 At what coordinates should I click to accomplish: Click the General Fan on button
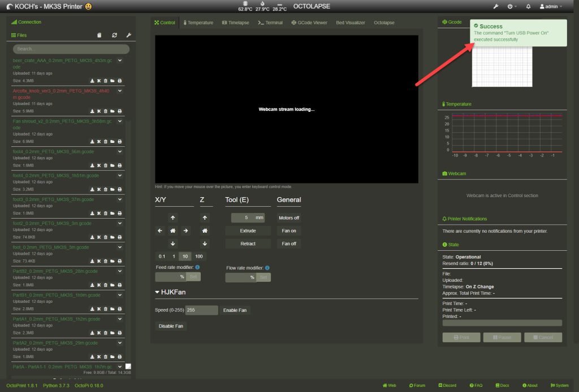[x=289, y=231]
